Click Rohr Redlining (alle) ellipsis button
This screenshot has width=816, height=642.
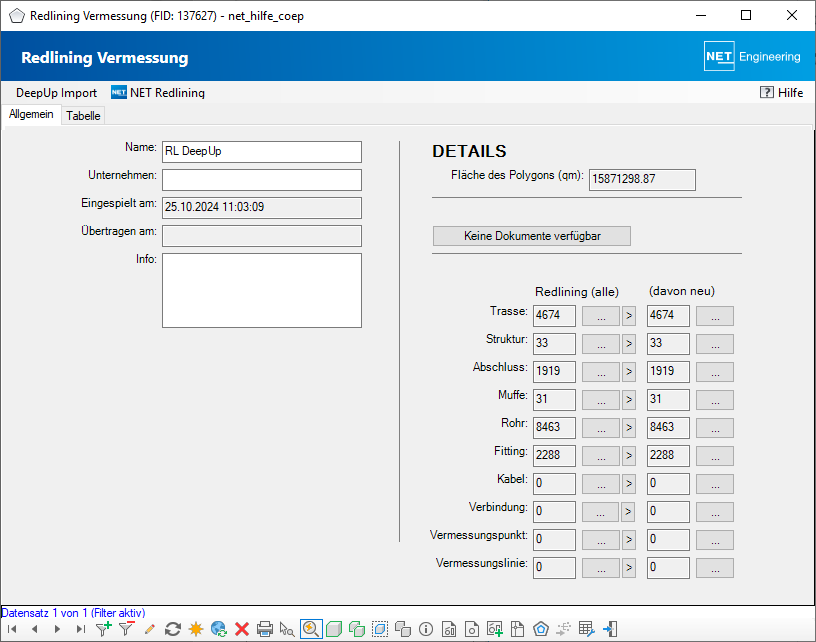[x=601, y=428]
